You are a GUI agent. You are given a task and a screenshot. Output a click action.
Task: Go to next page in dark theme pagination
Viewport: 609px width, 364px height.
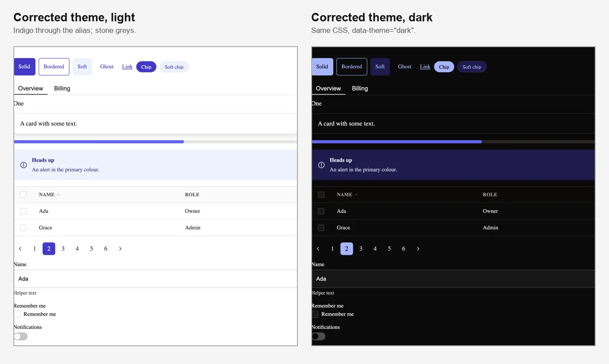click(418, 249)
